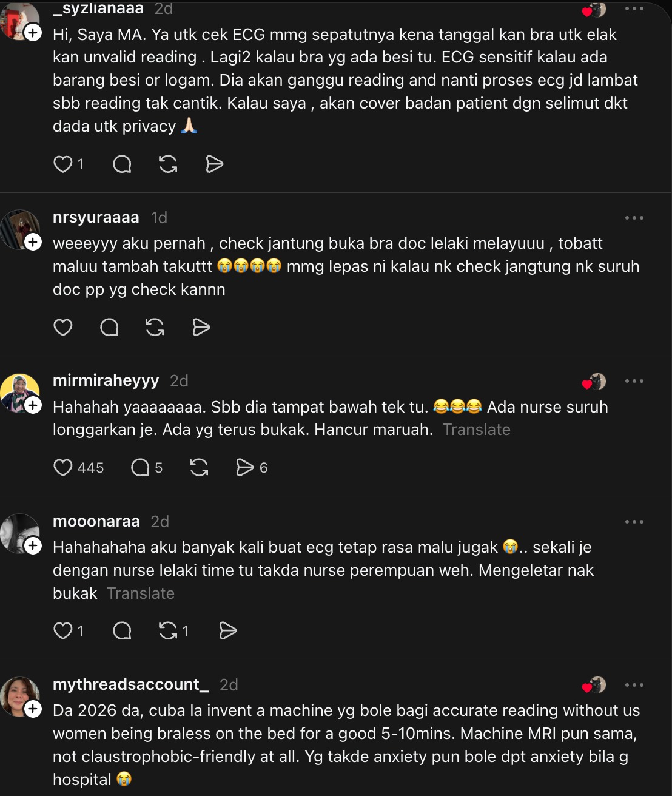Viewport: 672px width, 796px height.
Task: Like the comment by mirmiraheyyy
Action: tap(63, 467)
